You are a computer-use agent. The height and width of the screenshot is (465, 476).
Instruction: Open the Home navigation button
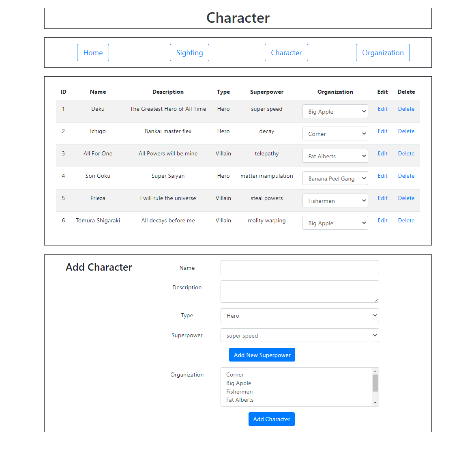point(93,52)
